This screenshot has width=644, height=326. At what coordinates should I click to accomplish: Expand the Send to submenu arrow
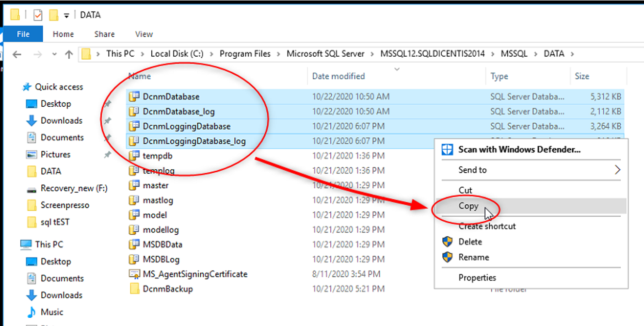pos(617,170)
